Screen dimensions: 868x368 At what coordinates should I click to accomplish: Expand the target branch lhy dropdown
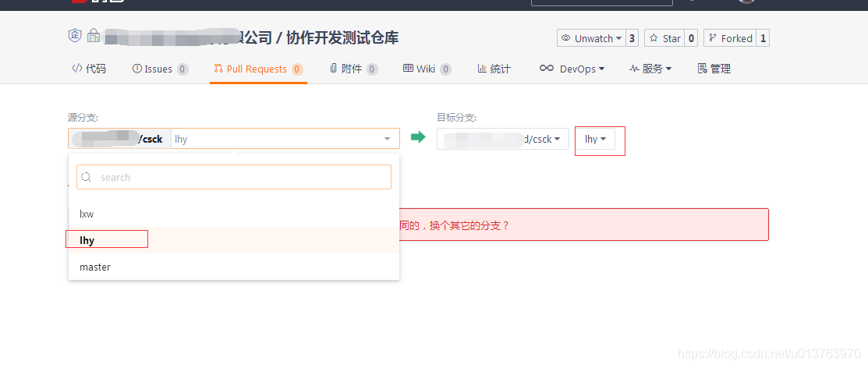click(595, 139)
